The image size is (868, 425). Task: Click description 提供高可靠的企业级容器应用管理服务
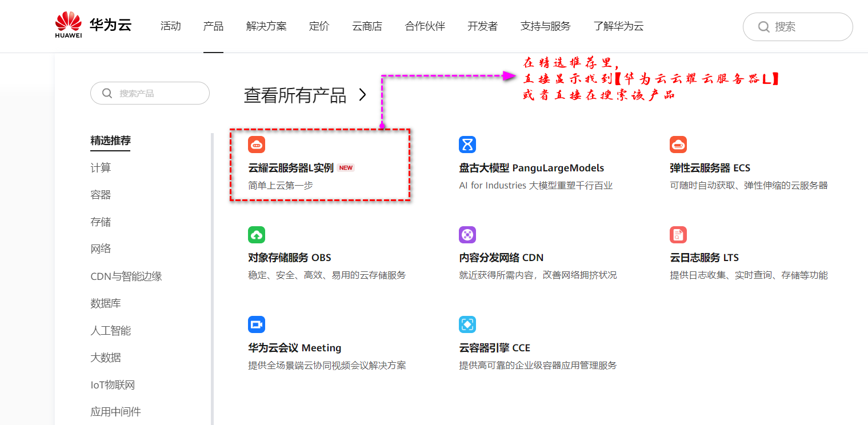538,366
